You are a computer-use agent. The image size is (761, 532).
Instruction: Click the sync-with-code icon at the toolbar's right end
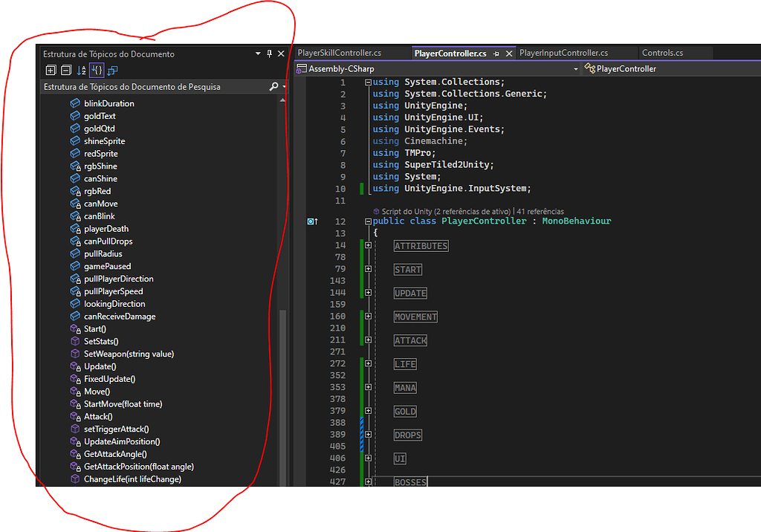pyautogui.click(x=112, y=69)
